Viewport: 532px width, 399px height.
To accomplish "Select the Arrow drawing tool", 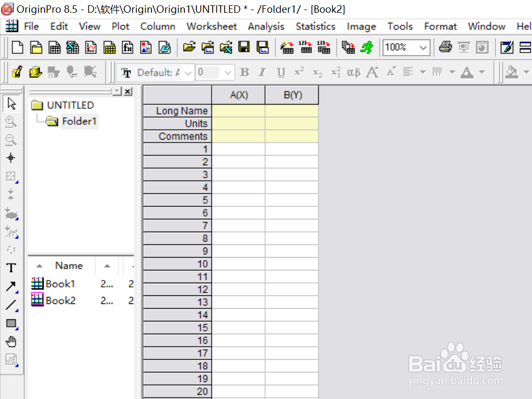I will 11,287.
